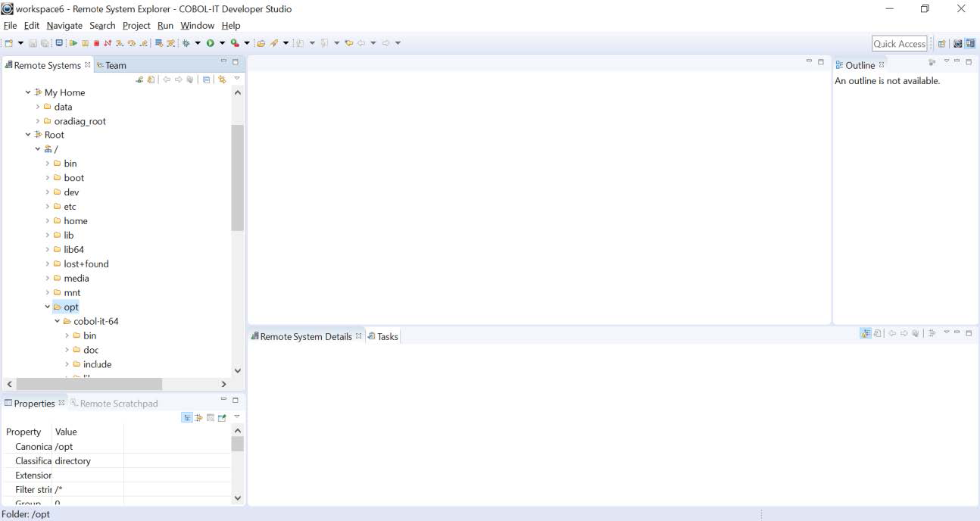The image size is (980, 521).
Task: Open the Run menu
Action: click(x=165, y=25)
